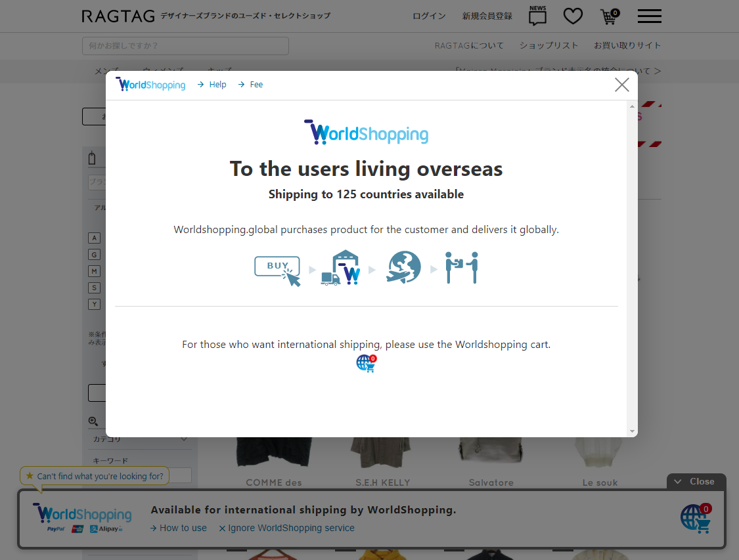Select the brand letter S filter

point(94,288)
